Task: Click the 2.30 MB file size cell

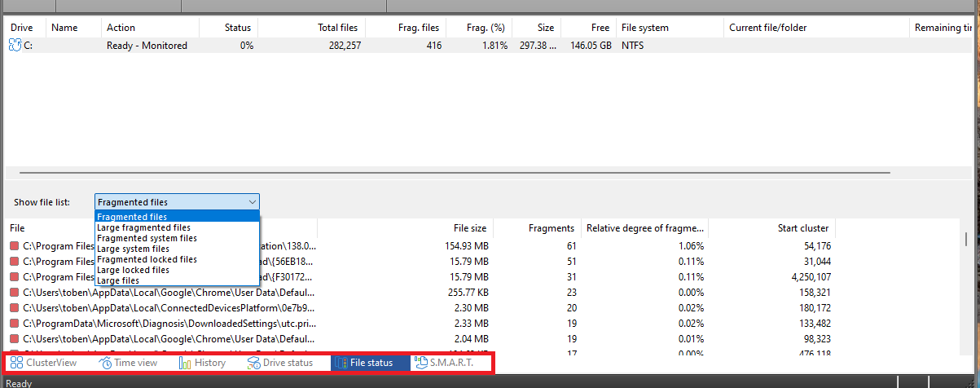Action: tap(472, 308)
